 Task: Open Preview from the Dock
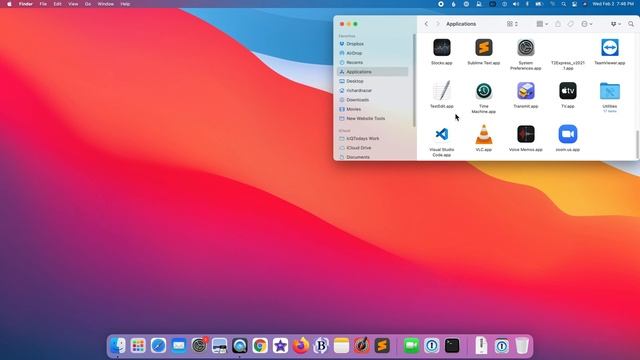(x=220, y=346)
